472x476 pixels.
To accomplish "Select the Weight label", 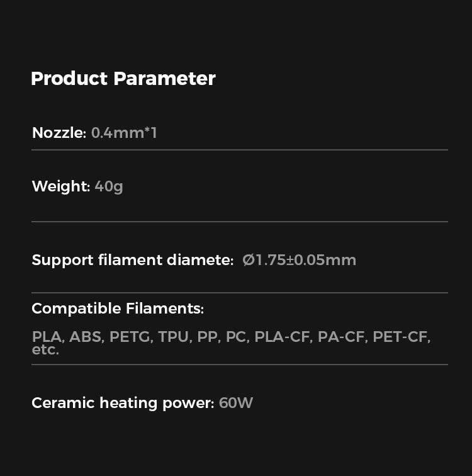I will tap(61, 186).
